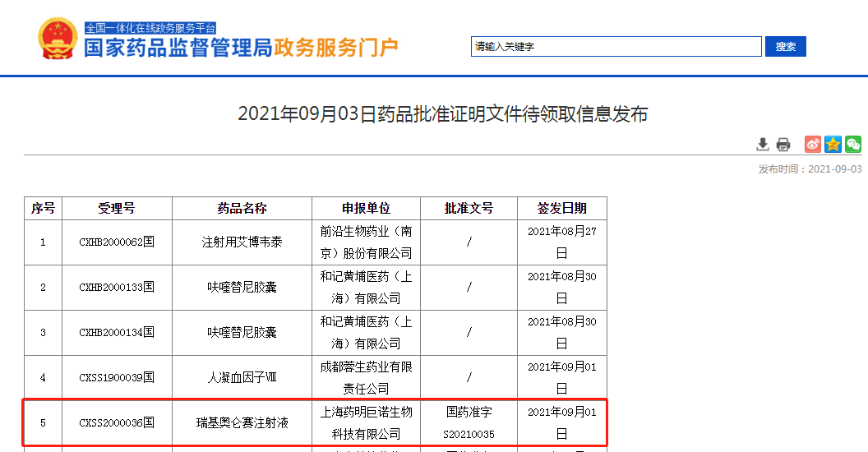
Task: Click the 受理号 column header
Action: pos(117,209)
